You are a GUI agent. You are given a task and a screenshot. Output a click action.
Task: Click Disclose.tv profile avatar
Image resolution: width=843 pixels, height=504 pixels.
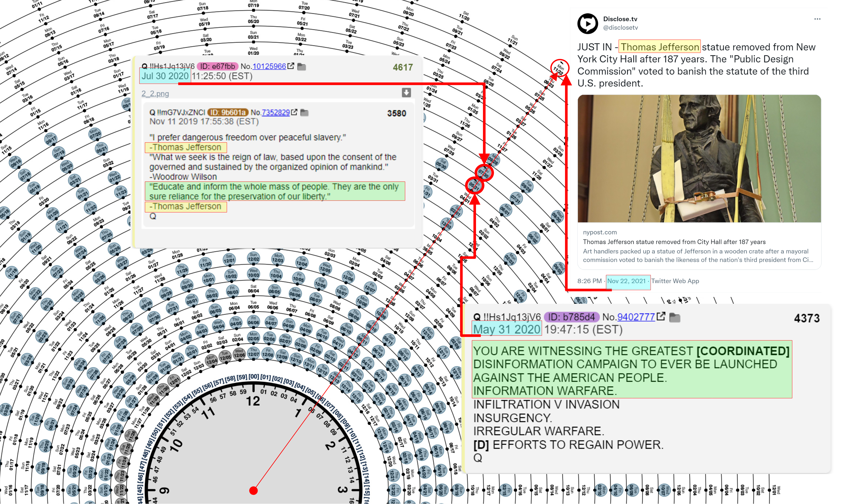click(587, 23)
